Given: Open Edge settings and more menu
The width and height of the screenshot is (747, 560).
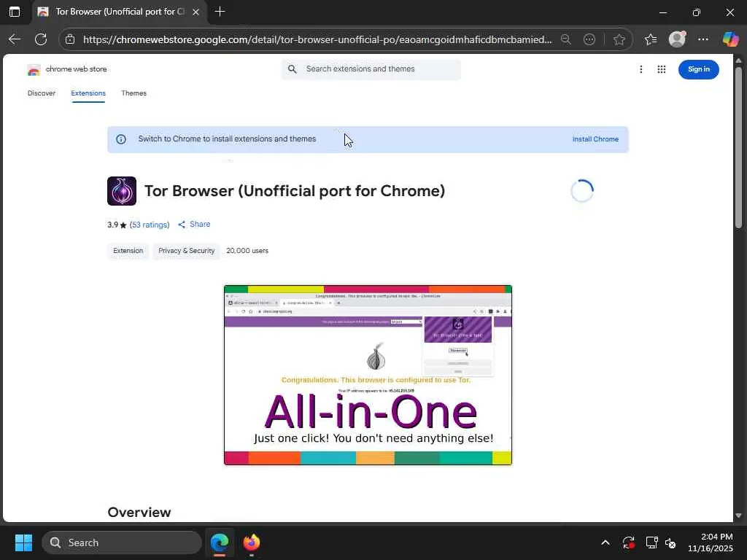Looking at the screenshot, I should [703, 39].
